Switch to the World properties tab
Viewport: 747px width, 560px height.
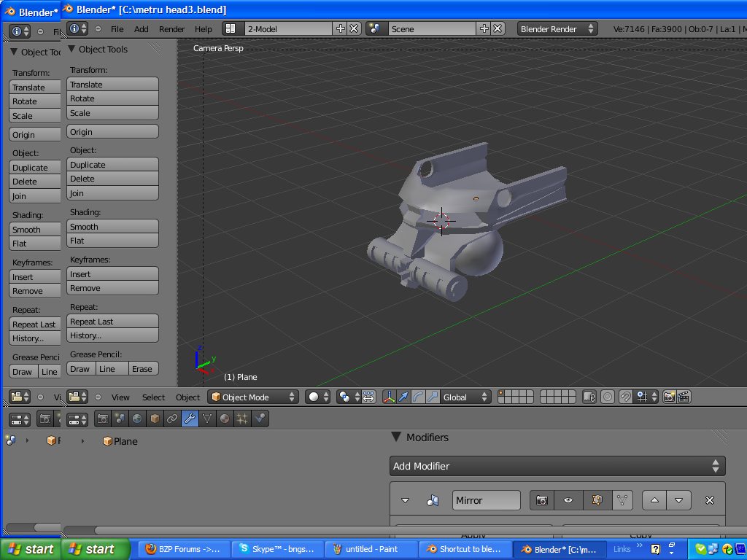tap(136, 419)
